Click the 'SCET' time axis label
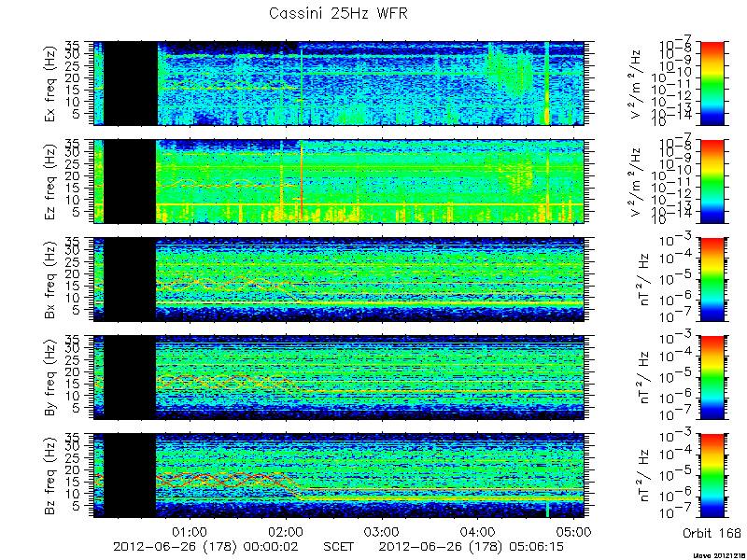 339,547
